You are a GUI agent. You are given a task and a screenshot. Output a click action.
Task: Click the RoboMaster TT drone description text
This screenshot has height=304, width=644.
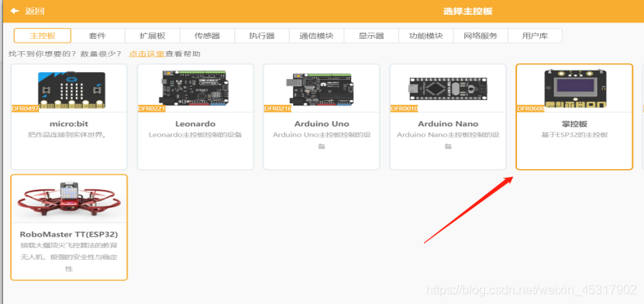pos(69,257)
